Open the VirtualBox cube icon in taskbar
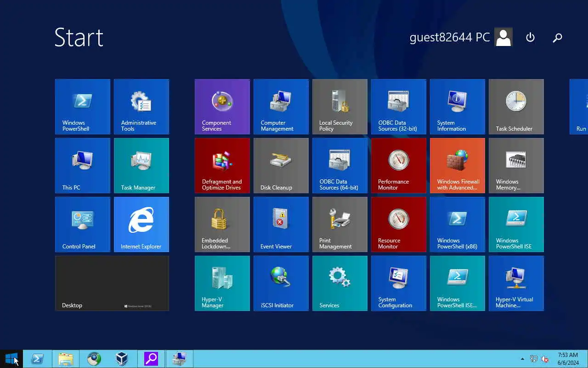This screenshot has width=588, height=368. [123, 359]
